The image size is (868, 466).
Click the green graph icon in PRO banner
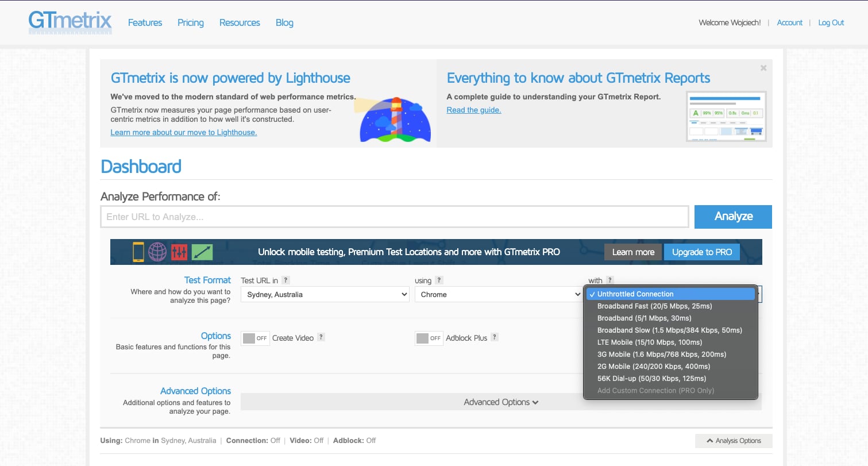(x=202, y=252)
